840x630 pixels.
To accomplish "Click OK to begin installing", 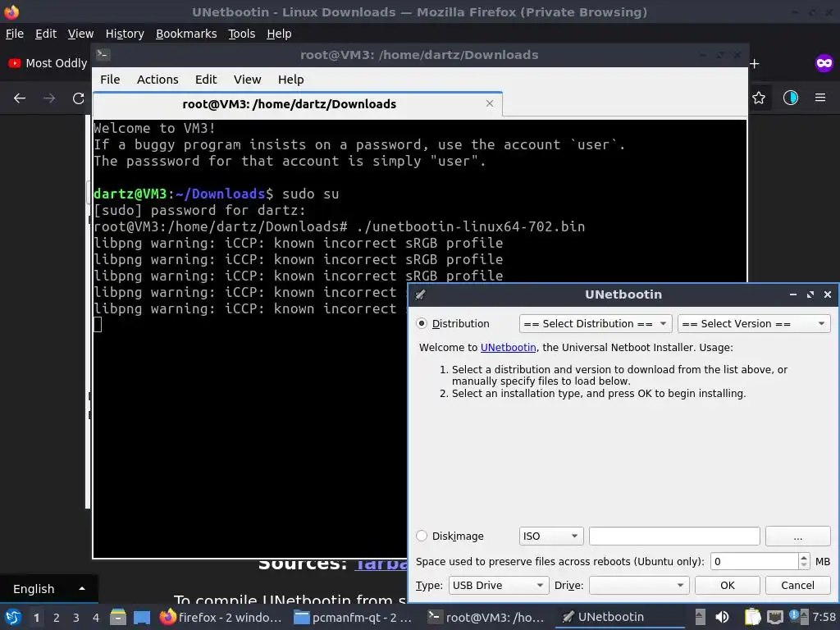I will coord(727,585).
